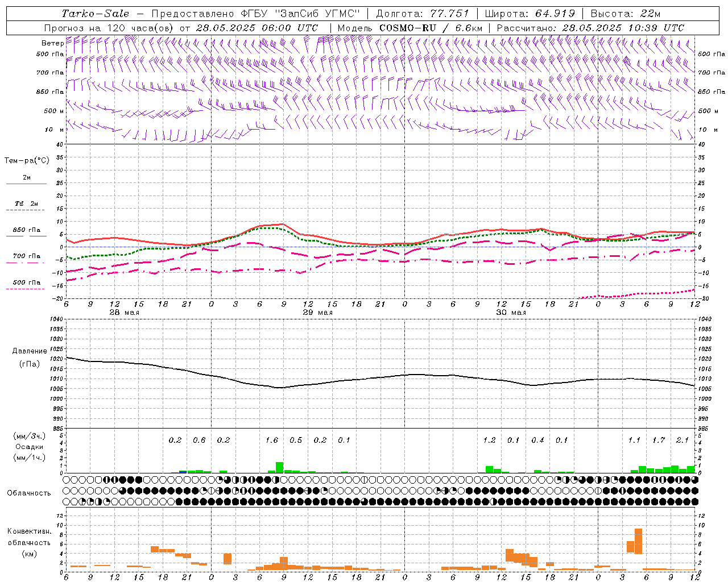Click the 28 мая date label
728x582 pixels.
pos(124,313)
